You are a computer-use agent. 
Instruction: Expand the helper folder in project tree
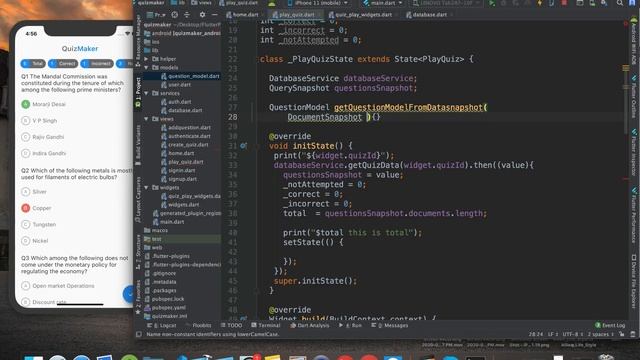coord(147,59)
